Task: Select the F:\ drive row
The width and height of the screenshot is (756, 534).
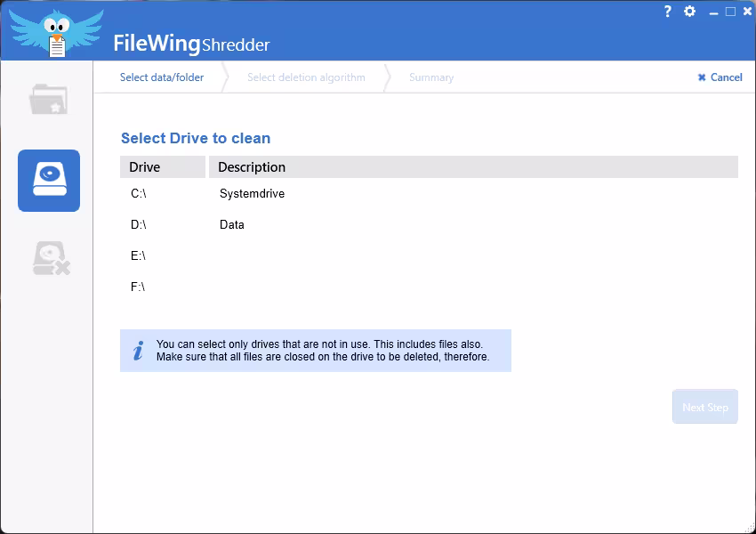Action: (x=429, y=287)
